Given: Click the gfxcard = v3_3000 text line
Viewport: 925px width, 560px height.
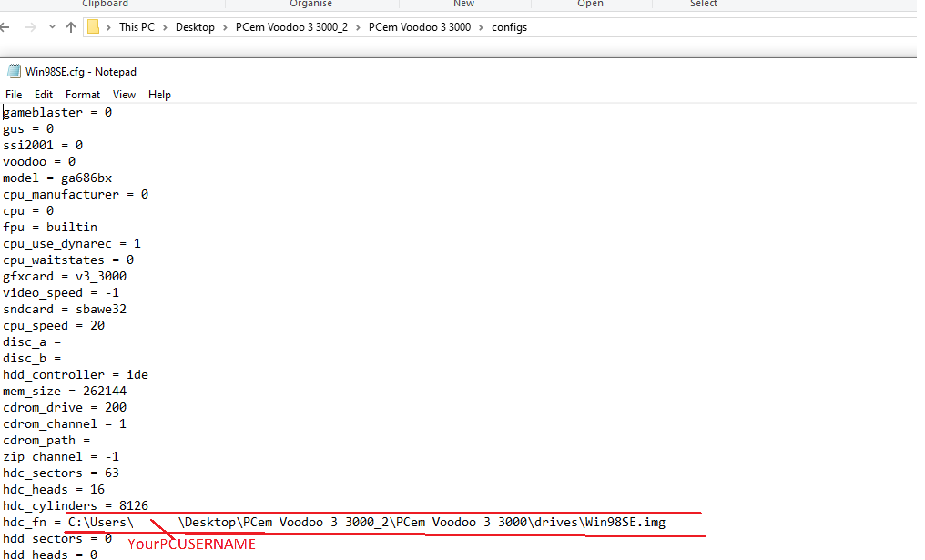Looking at the screenshot, I should pyautogui.click(x=65, y=276).
